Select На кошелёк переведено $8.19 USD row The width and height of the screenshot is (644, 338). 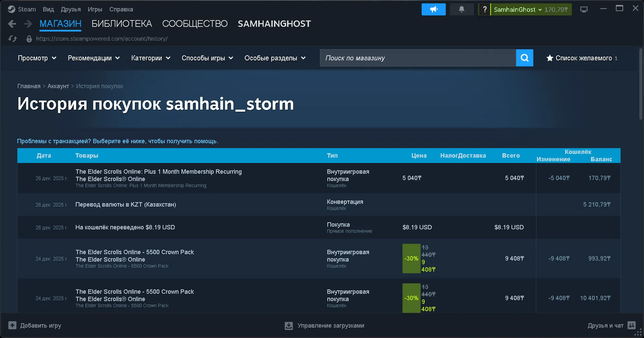pyautogui.click(x=319, y=227)
